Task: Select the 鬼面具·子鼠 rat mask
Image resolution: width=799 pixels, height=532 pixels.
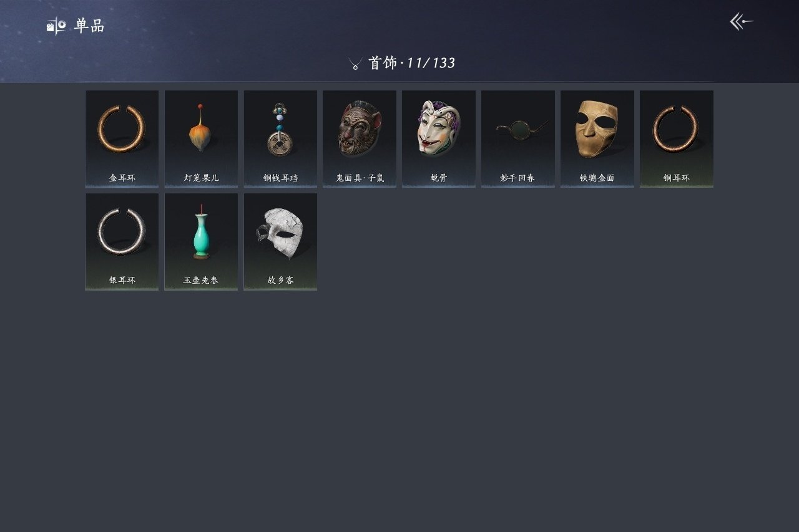Action: coord(360,138)
